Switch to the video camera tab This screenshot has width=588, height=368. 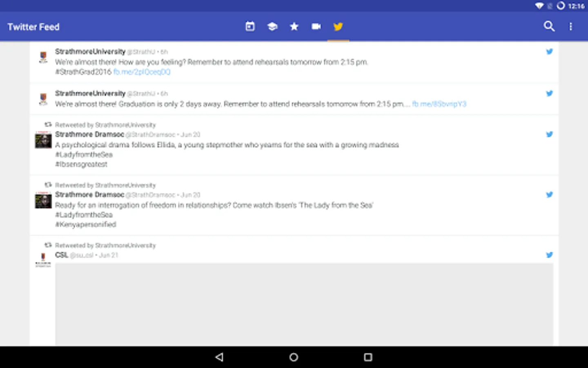(x=316, y=27)
